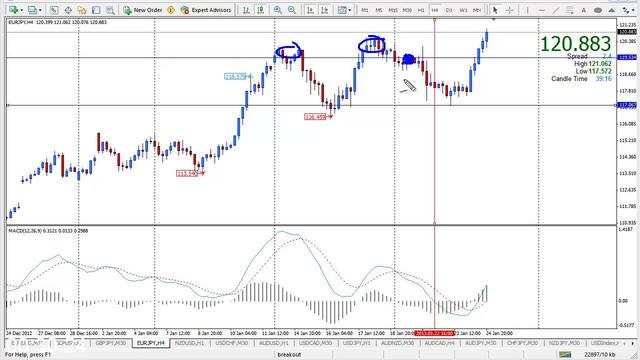
Task: Toggle chart Auto Scroll
Action: coord(310,10)
